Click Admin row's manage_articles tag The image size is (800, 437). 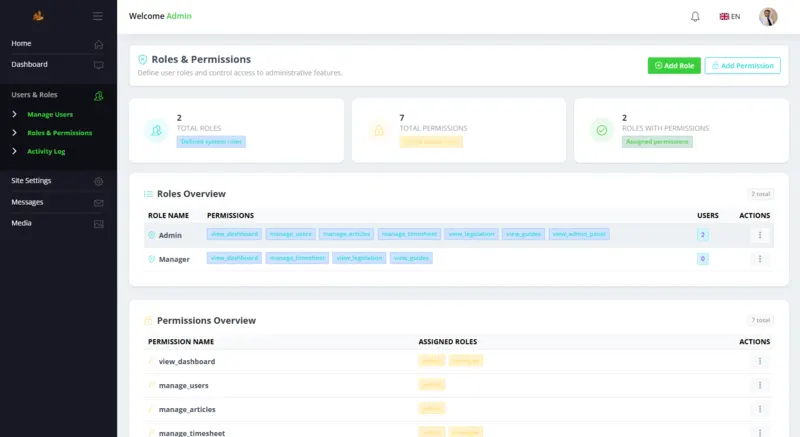pyautogui.click(x=346, y=234)
